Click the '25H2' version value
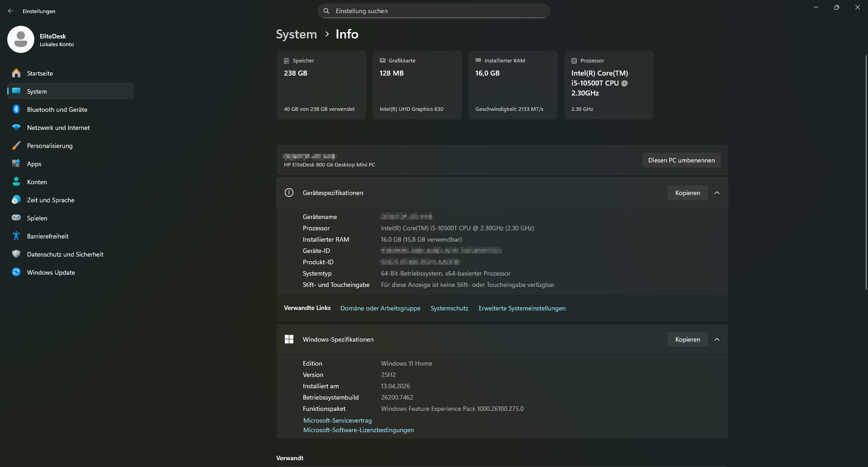 click(388, 375)
